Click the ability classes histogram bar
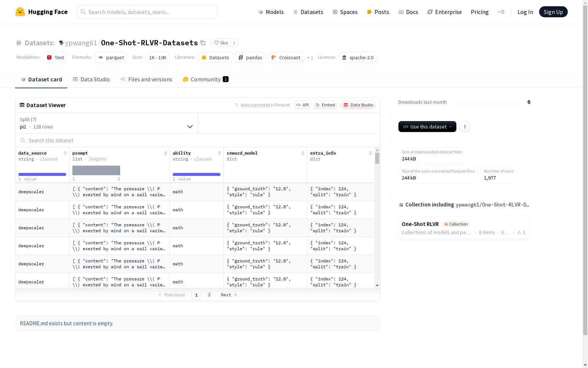The width and height of the screenshot is (588, 368). click(197, 174)
